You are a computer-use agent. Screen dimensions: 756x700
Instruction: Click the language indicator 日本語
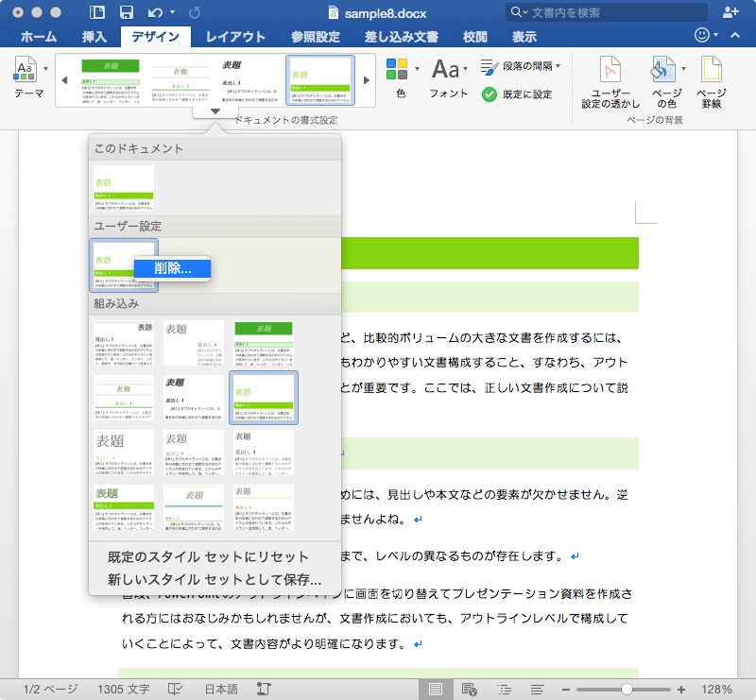coord(221,690)
